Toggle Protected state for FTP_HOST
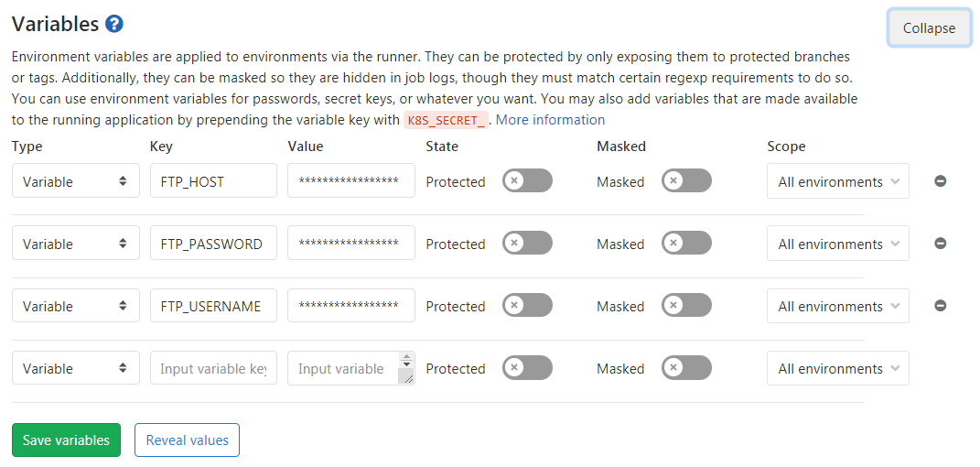980x467 pixels. click(x=527, y=181)
